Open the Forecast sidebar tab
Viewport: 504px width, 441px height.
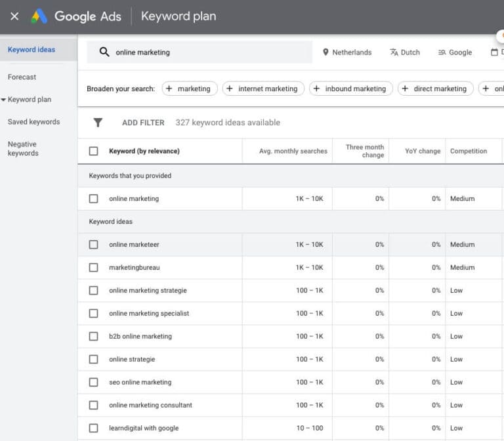click(22, 77)
